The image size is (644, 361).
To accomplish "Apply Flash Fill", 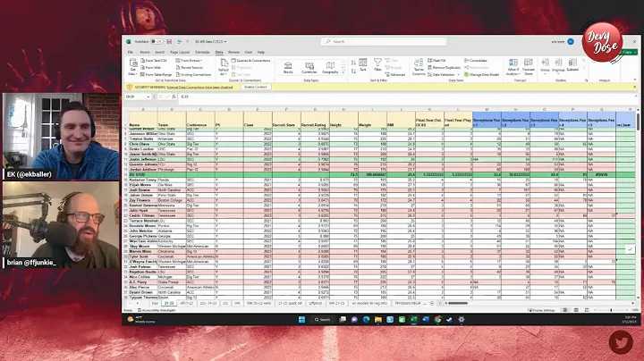I will [436, 60].
